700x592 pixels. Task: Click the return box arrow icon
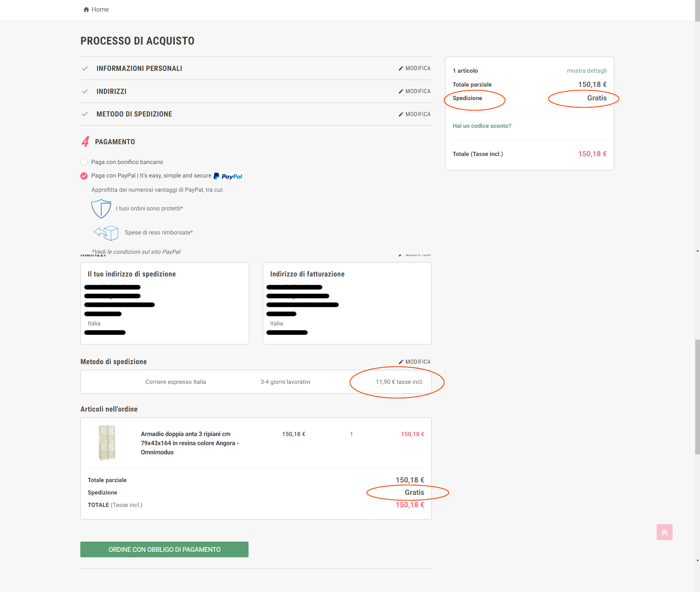tap(106, 233)
